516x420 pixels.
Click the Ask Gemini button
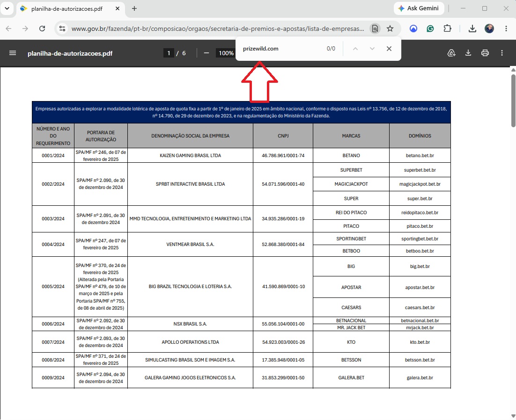point(419,8)
